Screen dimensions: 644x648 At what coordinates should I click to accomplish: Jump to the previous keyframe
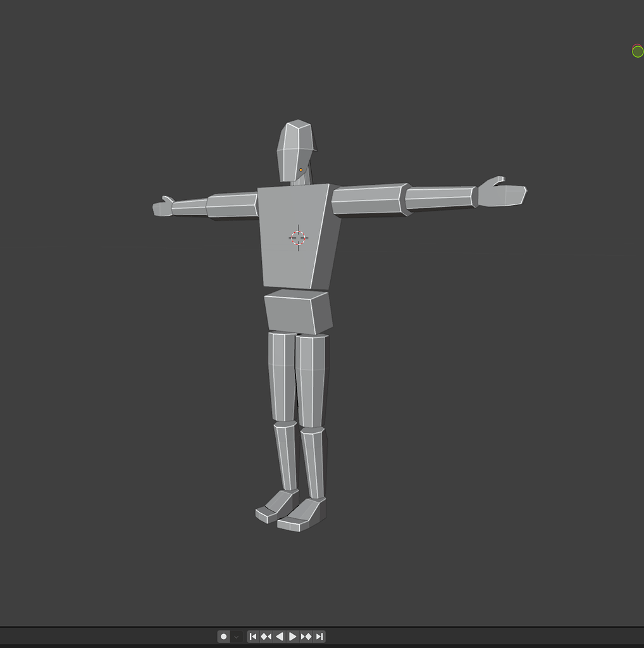tap(266, 637)
